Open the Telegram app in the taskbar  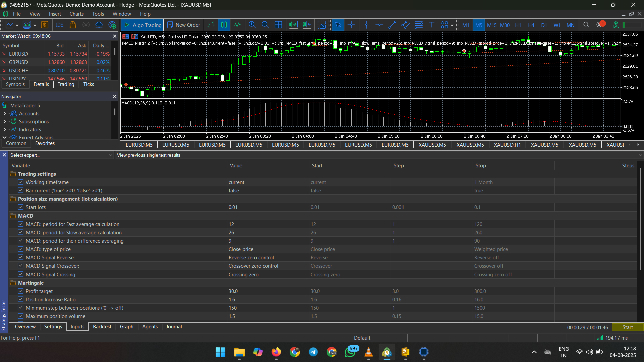tap(313, 352)
